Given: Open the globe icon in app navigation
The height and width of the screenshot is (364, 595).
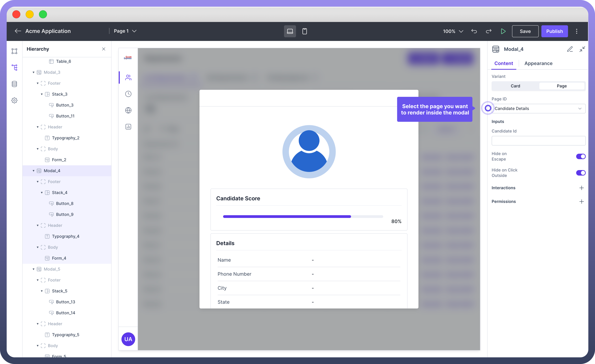Looking at the screenshot, I should (x=128, y=110).
